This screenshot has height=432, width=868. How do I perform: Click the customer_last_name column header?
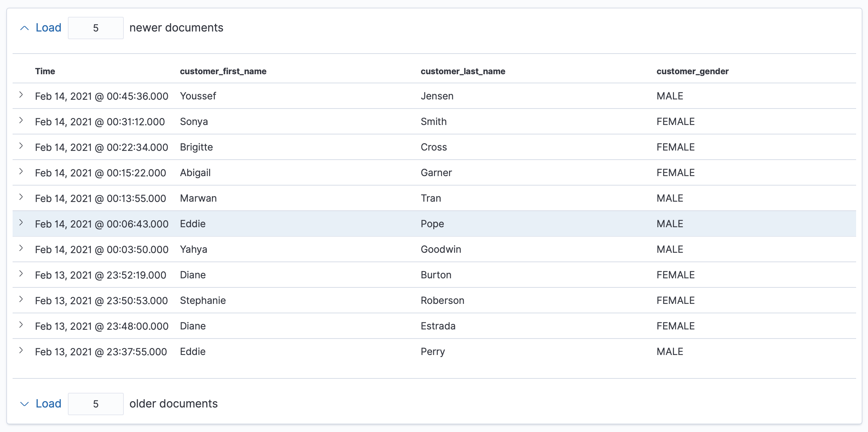(x=462, y=71)
